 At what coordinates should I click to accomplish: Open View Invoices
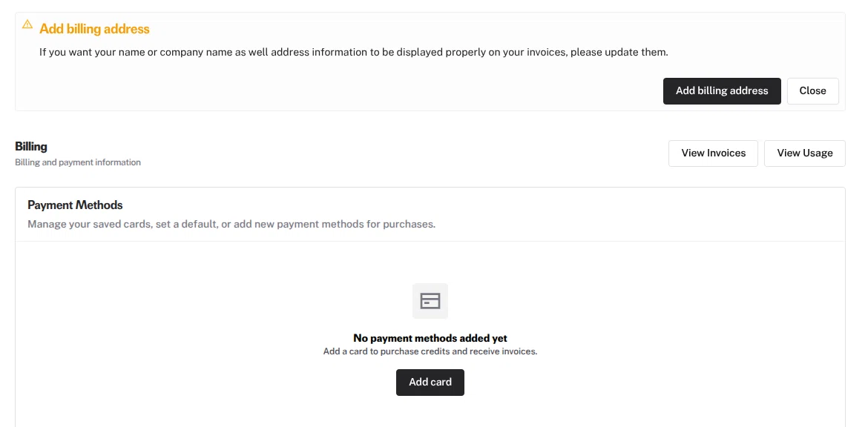click(713, 153)
